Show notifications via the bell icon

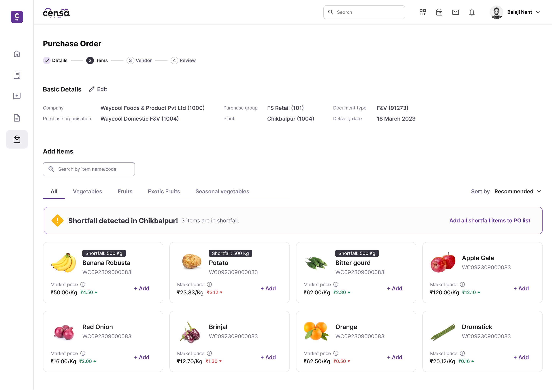click(472, 12)
